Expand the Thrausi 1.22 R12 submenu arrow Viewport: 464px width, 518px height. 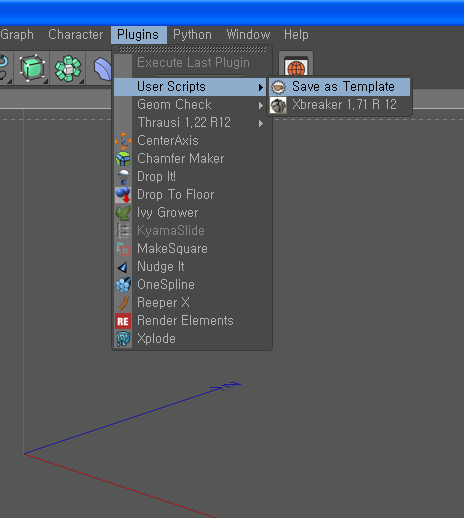click(x=261, y=123)
